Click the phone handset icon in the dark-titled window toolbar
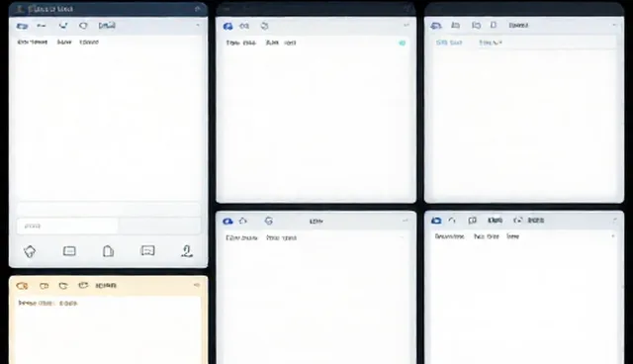Image resolution: width=633 pixels, height=364 pixels. point(63,26)
